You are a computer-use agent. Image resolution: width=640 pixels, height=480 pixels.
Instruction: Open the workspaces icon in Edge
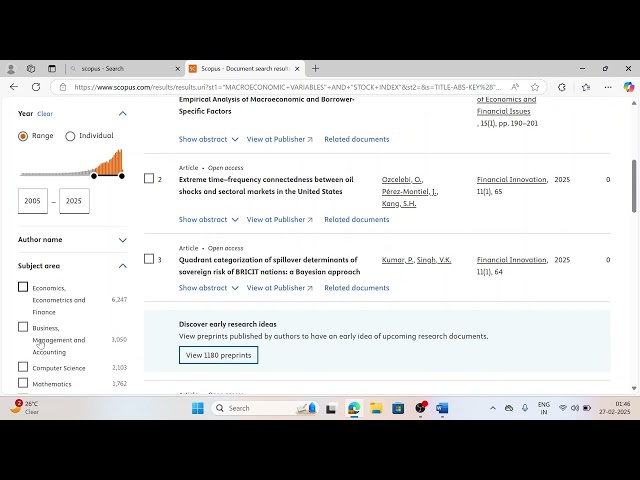point(31,69)
